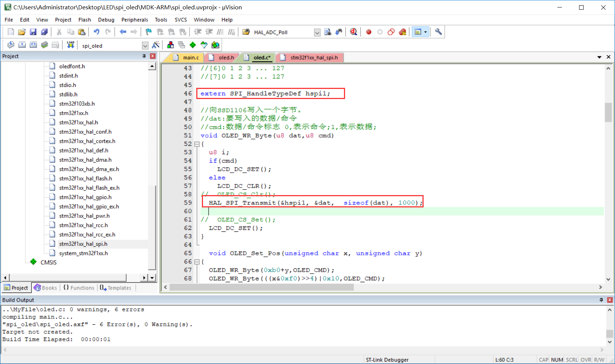The height and width of the screenshot is (364, 615).
Task: Paste from clipboard toolbar icon
Action: click(82, 32)
